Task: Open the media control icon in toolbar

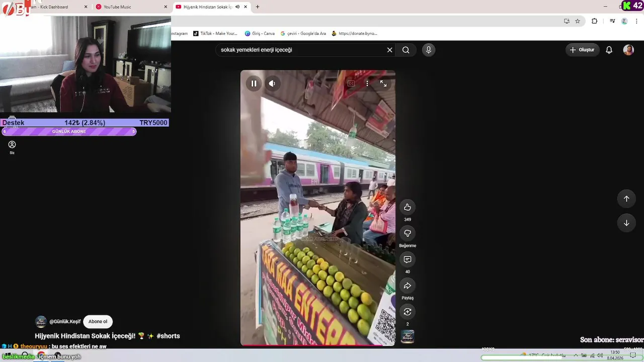Action: (x=612, y=21)
